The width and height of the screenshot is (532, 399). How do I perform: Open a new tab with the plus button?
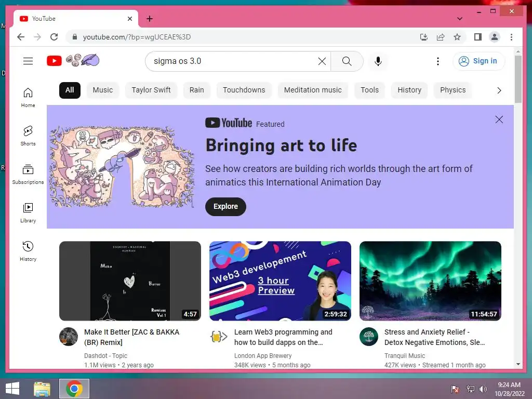tap(149, 19)
